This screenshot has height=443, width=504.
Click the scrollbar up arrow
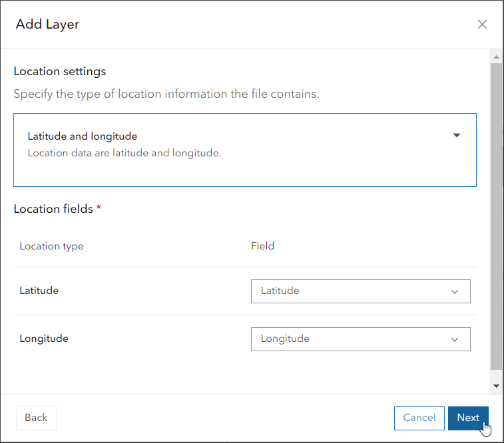pyautogui.click(x=496, y=57)
